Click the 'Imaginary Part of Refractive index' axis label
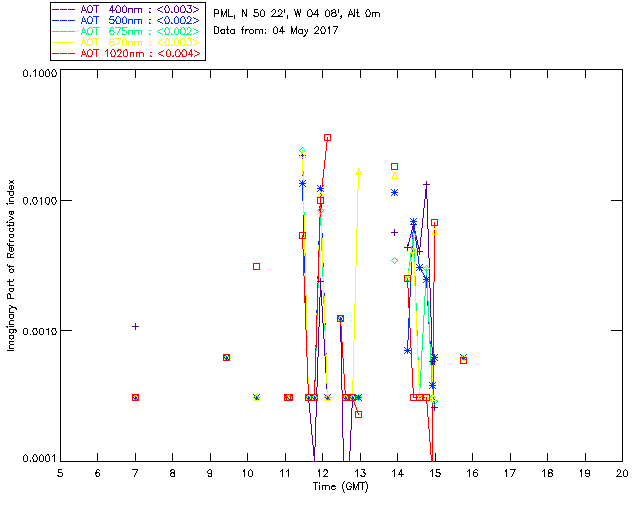 11,265
